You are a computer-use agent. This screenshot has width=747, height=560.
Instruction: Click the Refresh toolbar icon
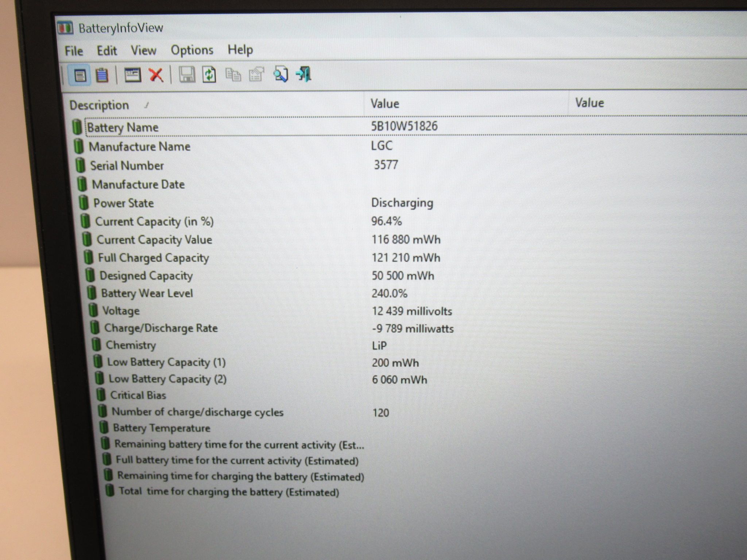click(209, 75)
